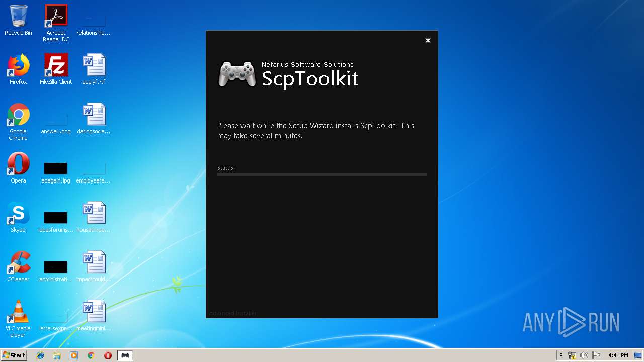
Task: Select the Acrobat Reader DC shortcut
Action: (56, 23)
